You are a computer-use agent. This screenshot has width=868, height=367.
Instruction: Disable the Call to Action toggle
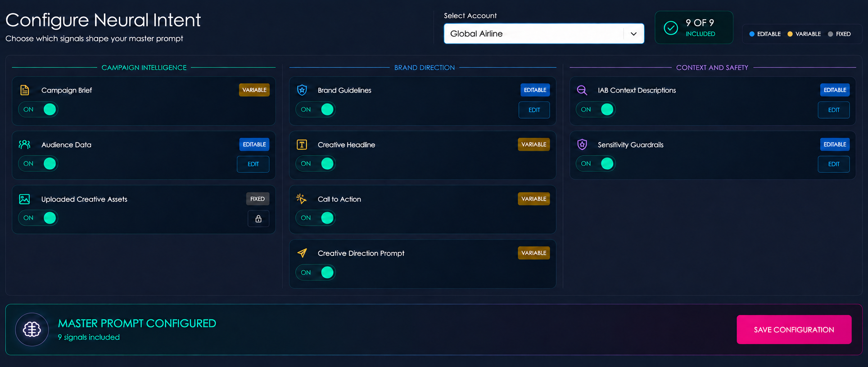[316, 218]
